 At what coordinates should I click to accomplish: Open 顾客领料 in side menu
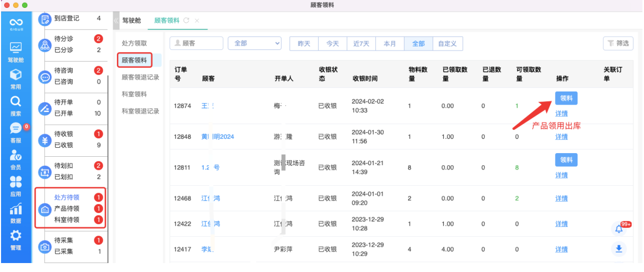coord(134,60)
